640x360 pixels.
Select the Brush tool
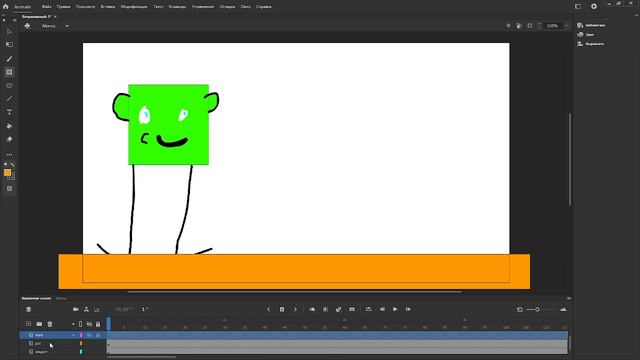click(9, 59)
